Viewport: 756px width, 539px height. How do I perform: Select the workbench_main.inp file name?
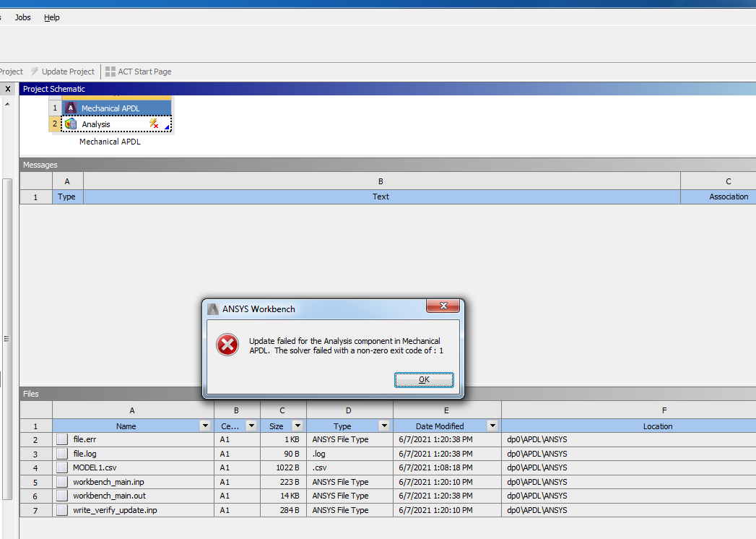[108, 482]
